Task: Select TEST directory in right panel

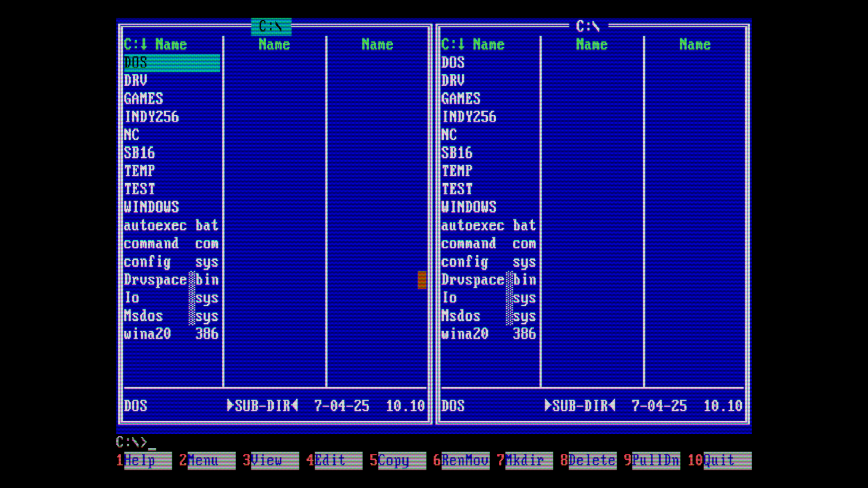Action: (x=489, y=189)
